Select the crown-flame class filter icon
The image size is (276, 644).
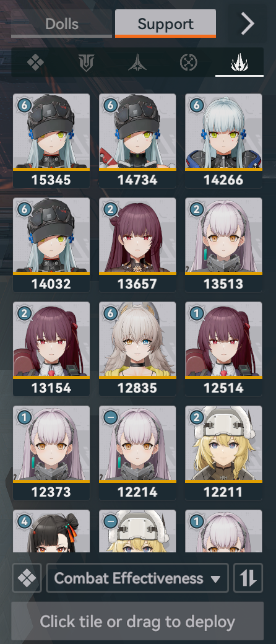(x=239, y=63)
